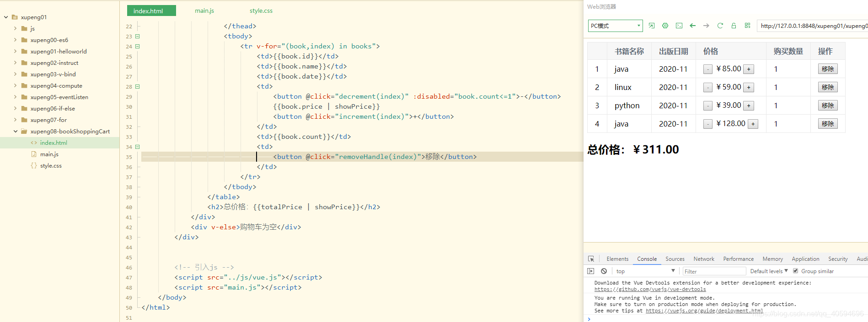Image resolution: width=868 pixels, height=322 pixels.
Task: Open the Memory DevTools tab
Action: [x=772, y=259]
